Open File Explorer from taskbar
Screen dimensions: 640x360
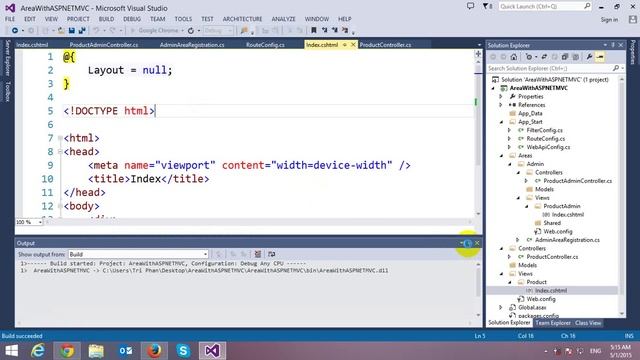point(96,351)
